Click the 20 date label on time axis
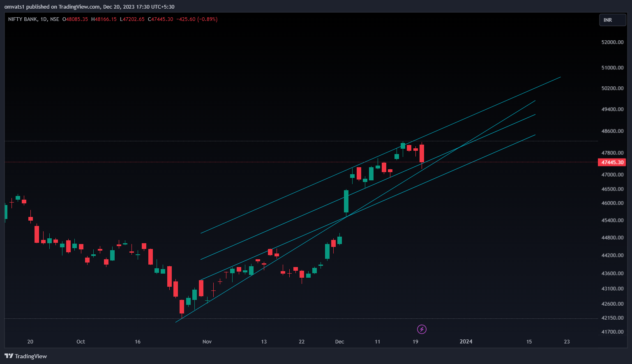 30,342
